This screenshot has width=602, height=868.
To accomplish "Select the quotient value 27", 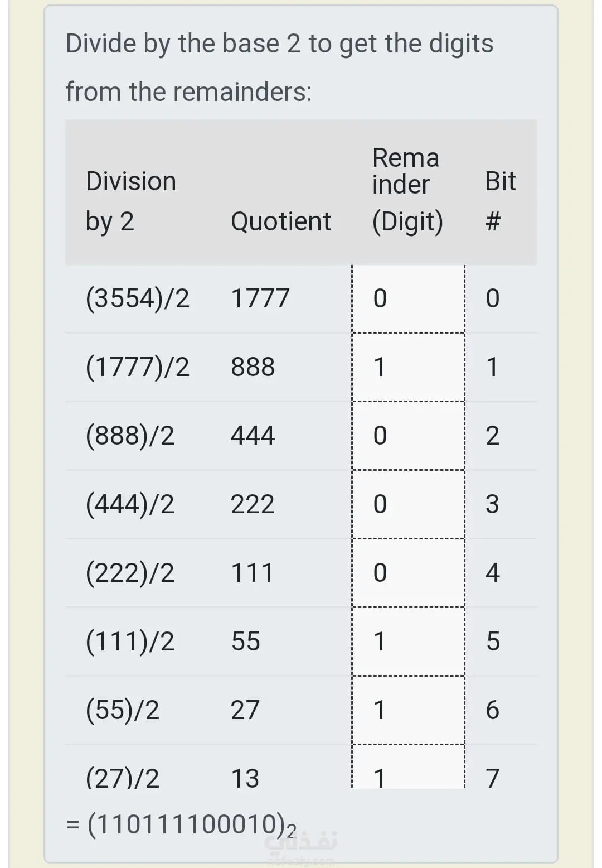I will point(245,710).
